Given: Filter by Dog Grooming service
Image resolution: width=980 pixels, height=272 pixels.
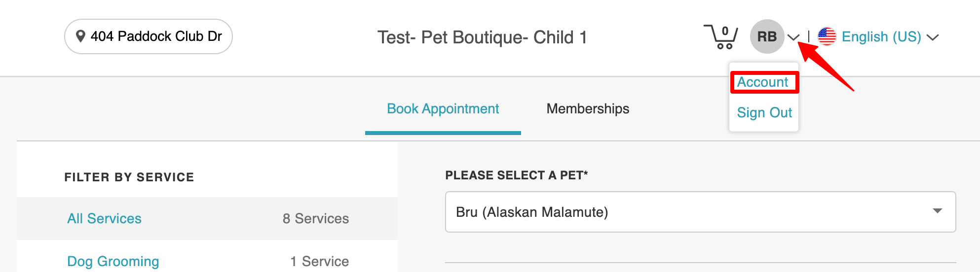Looking at the screenshot, I should point(113,261).
